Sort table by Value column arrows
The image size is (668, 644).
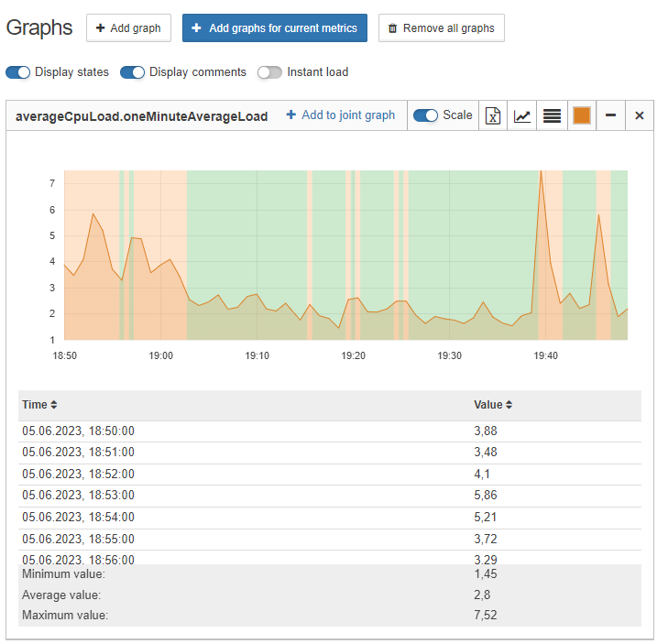click(x=509, y=405)
